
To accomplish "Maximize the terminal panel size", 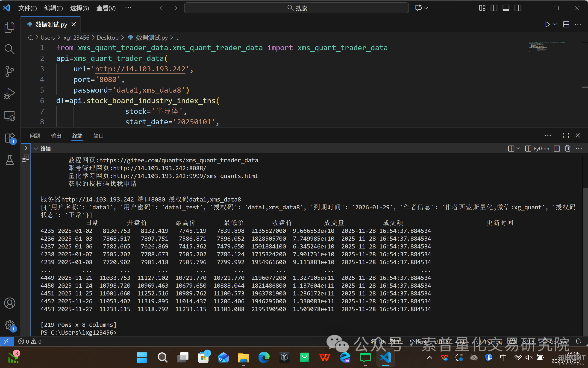I will pyautogui.click(x=566, y=136).
